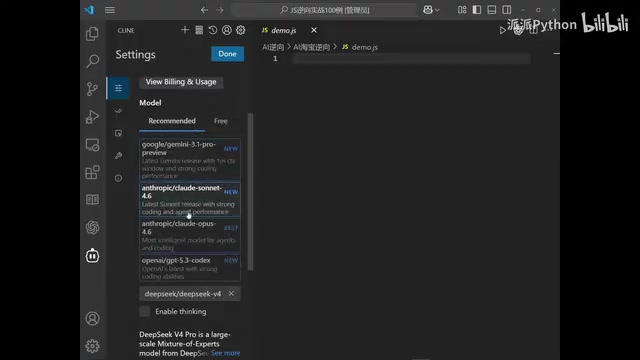Select the browser settings section icon
The image size is (640, 360).
(118, 133)
